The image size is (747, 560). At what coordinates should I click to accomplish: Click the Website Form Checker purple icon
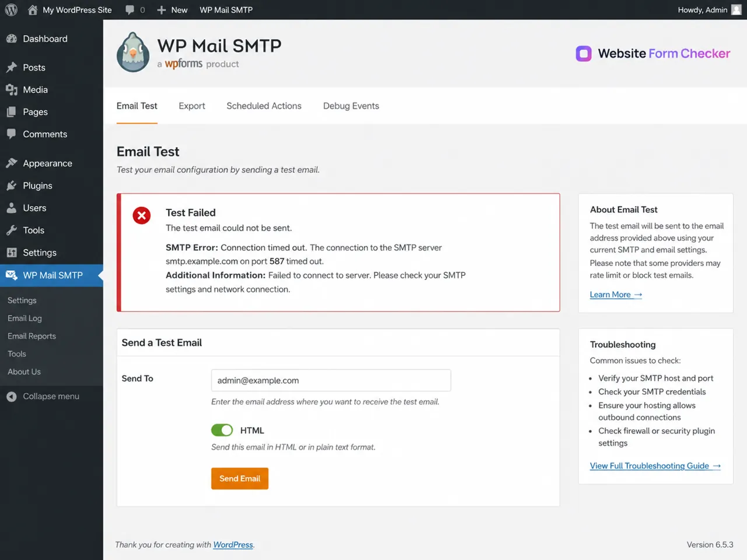584,54
